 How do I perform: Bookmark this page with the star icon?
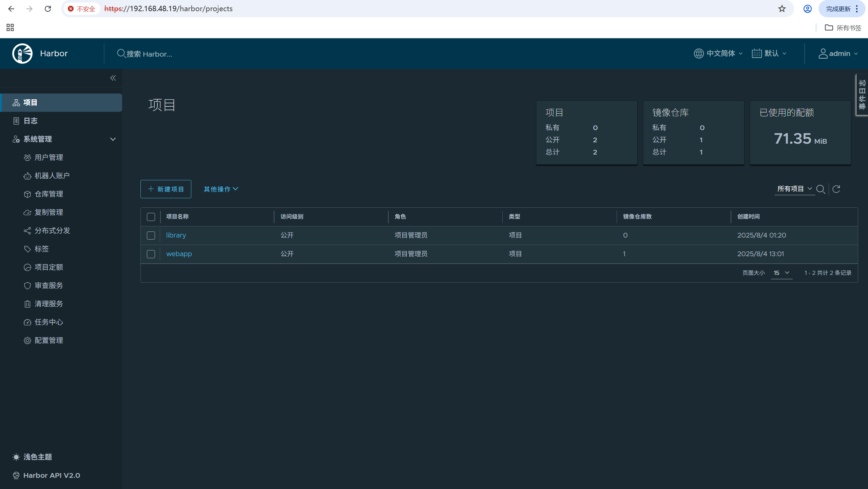[782, 9]
